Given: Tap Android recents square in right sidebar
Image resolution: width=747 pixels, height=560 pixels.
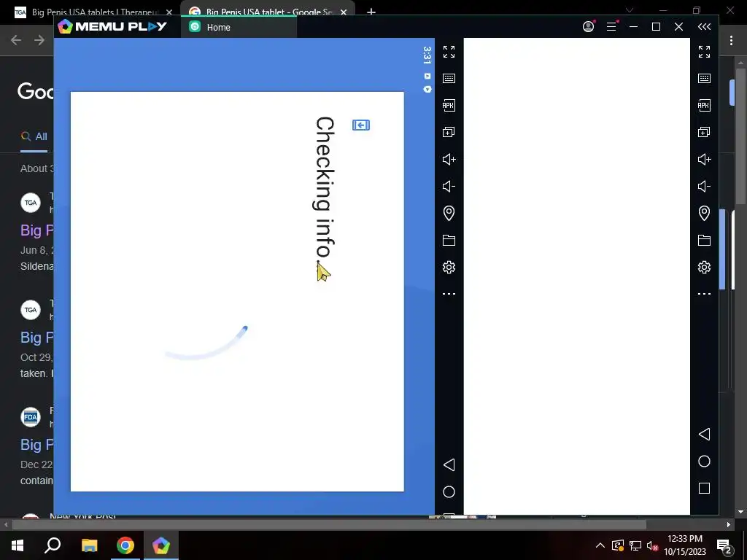Looking at the screenshot, I should [704, 488].
